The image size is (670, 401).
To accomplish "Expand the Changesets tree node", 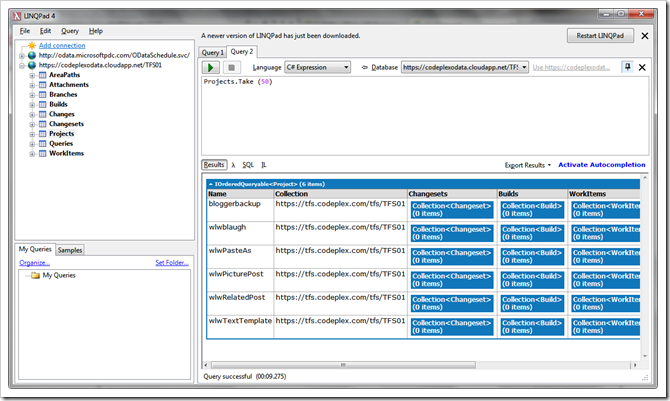I will (x=32, y=124).
